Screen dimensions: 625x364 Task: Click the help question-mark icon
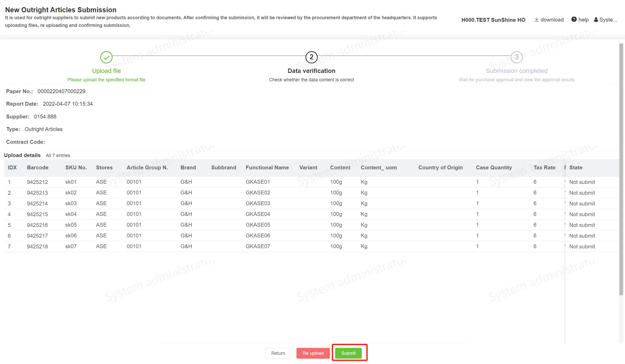[574, 20]
